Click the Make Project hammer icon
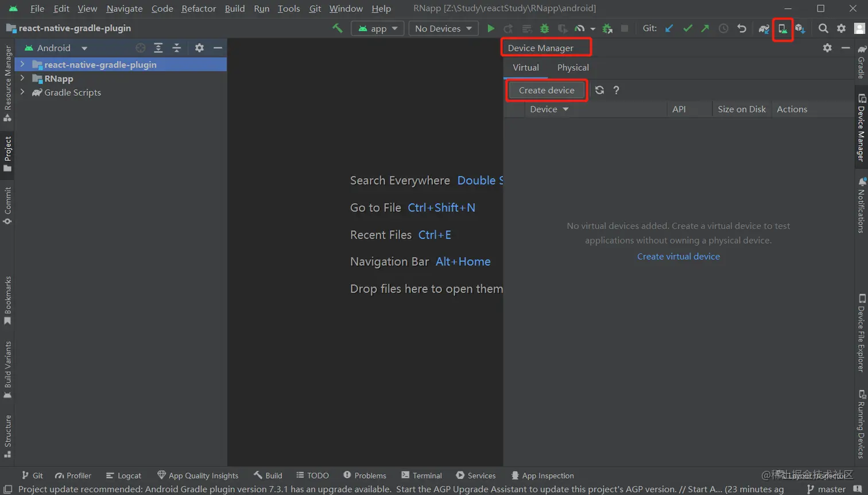This screenshot has width=868, height=495. [x=338, y=28]
